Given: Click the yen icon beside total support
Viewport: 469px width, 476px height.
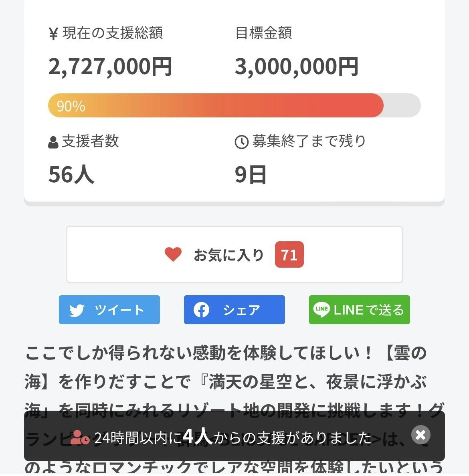Looking at the screenshot, I should click(x=53, y=34).
